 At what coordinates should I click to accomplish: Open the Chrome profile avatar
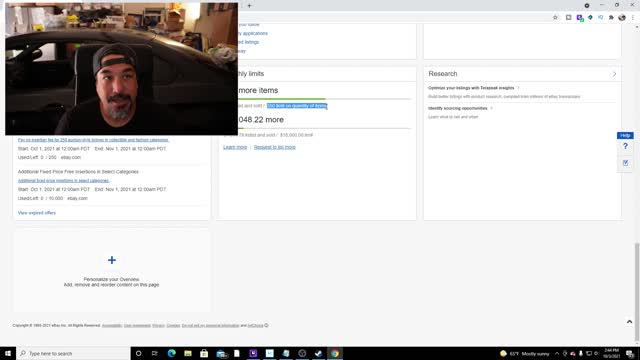pos(622,18)
